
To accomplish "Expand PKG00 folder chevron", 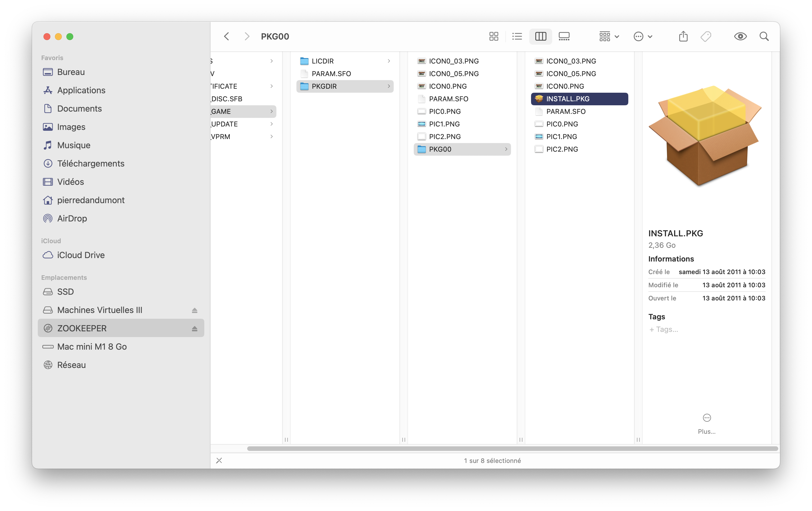I will pos(506,149).
